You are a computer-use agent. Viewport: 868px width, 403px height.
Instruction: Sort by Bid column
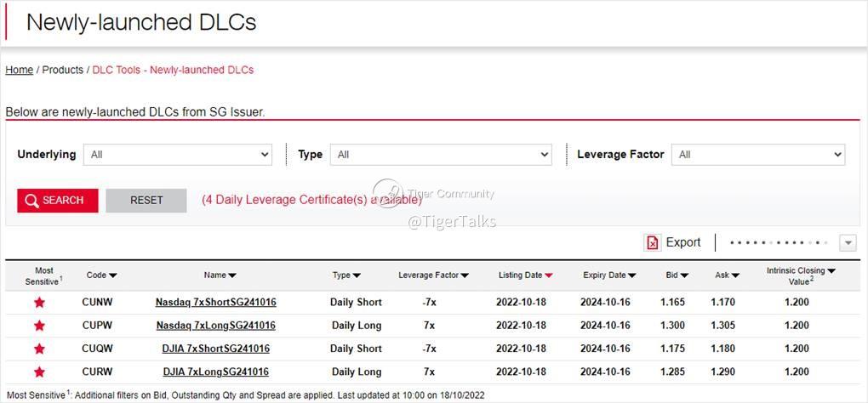coord(677,275)
